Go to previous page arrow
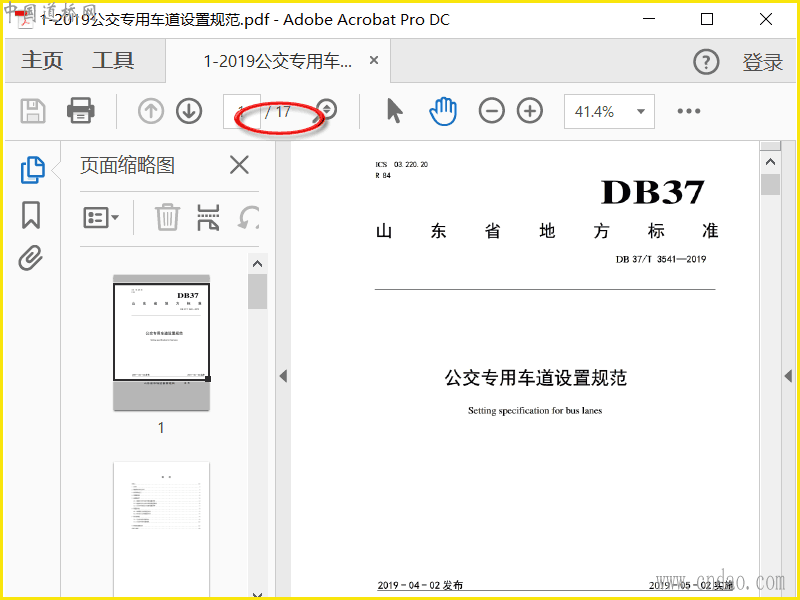The height and width of the screenshot is (600, 800). point(151,111)
